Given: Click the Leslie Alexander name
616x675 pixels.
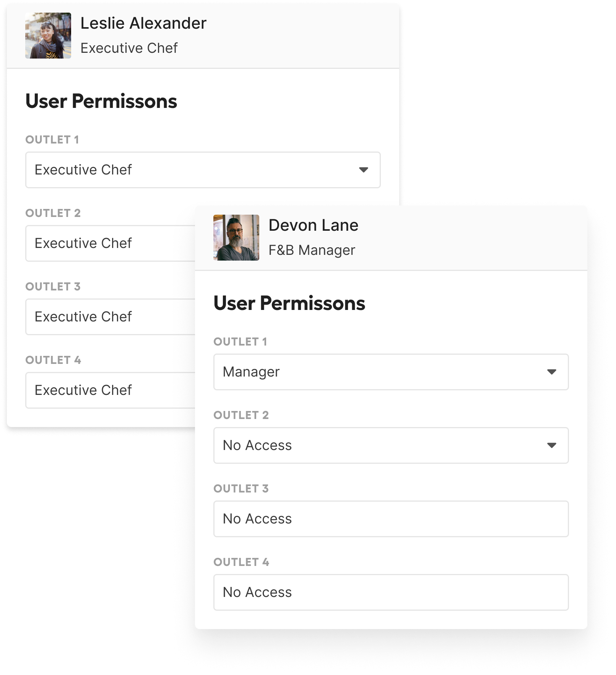Looking at the screenshot, I should coord(143,23).
